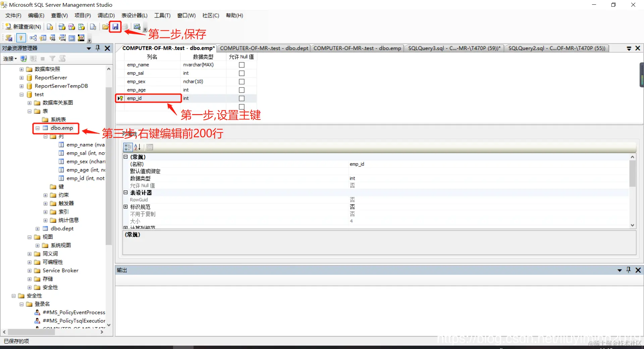The width and height of the screenshot is (644, 349).
Task: Click the XMLA query icon in toolbar
Action: 81,27
